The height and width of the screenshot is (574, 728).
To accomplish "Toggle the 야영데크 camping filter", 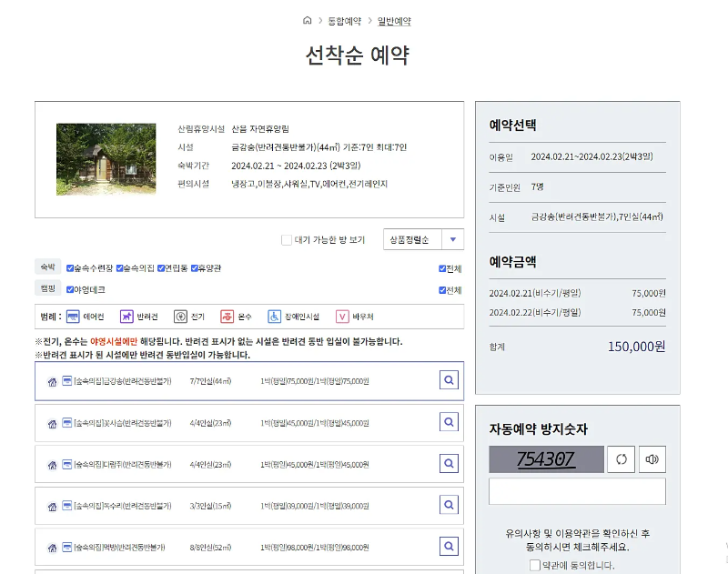I will point(71,291).
